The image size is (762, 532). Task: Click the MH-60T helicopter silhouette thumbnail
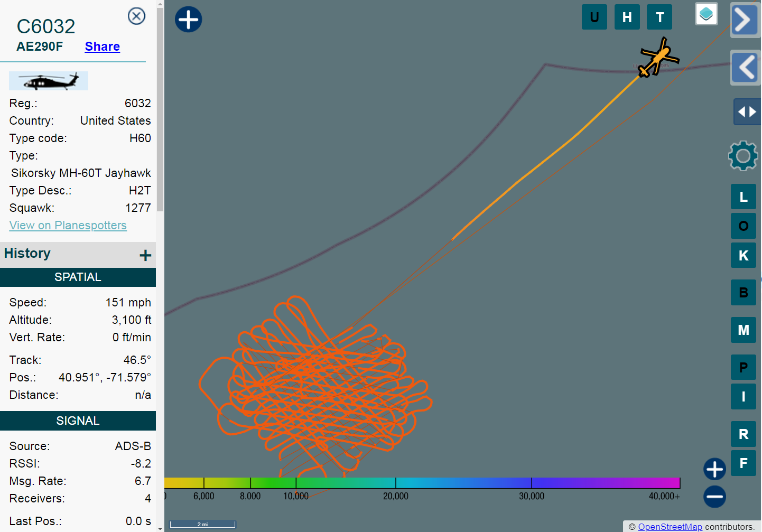[49, 81]
